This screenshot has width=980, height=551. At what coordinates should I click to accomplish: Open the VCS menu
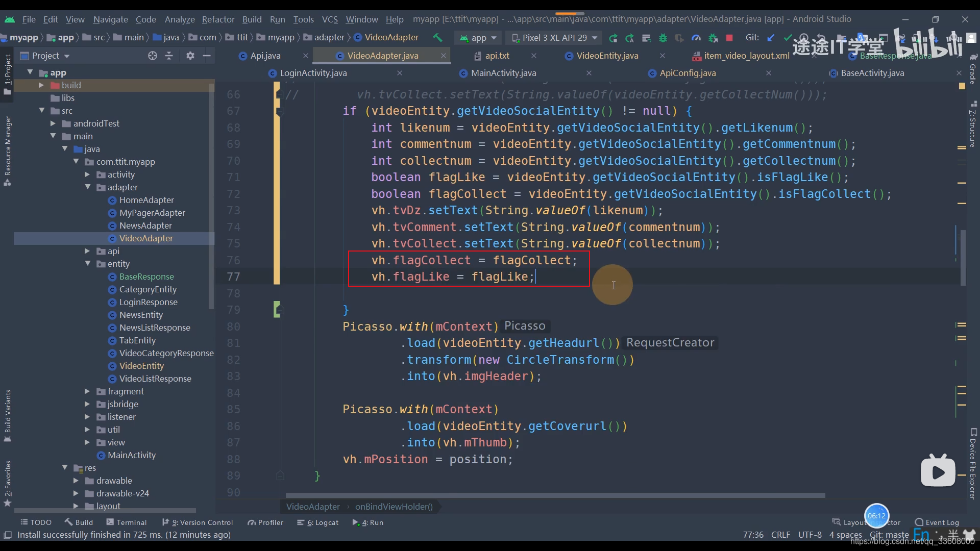tap(330, 19)
